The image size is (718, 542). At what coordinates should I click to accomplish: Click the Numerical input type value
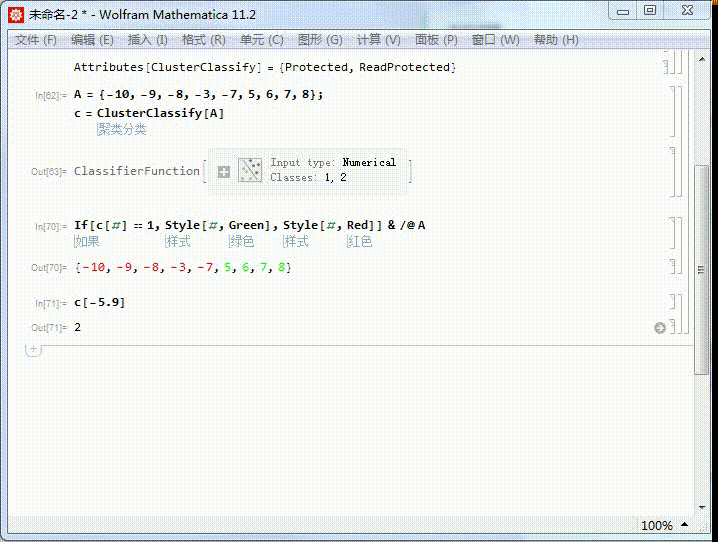[x=369, y=163]
